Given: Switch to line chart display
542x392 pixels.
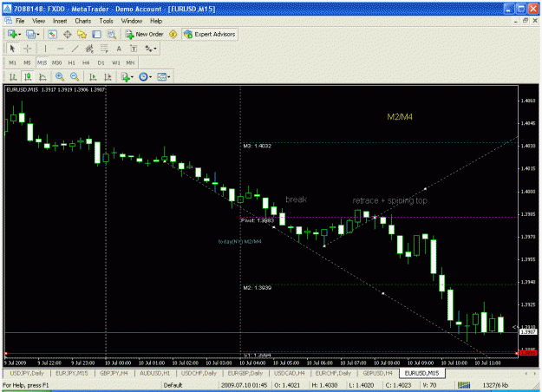Looking at the screenshot, I should (42, 76).
